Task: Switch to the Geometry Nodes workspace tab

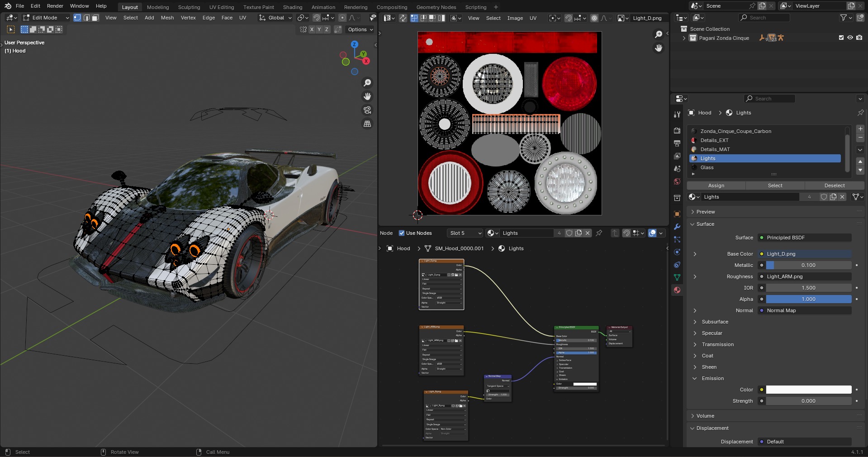Action: tap(436, 7)
